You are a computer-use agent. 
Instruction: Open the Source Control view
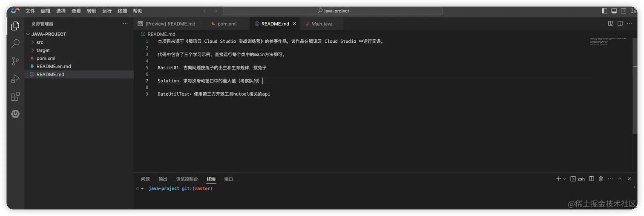point(15,61)
